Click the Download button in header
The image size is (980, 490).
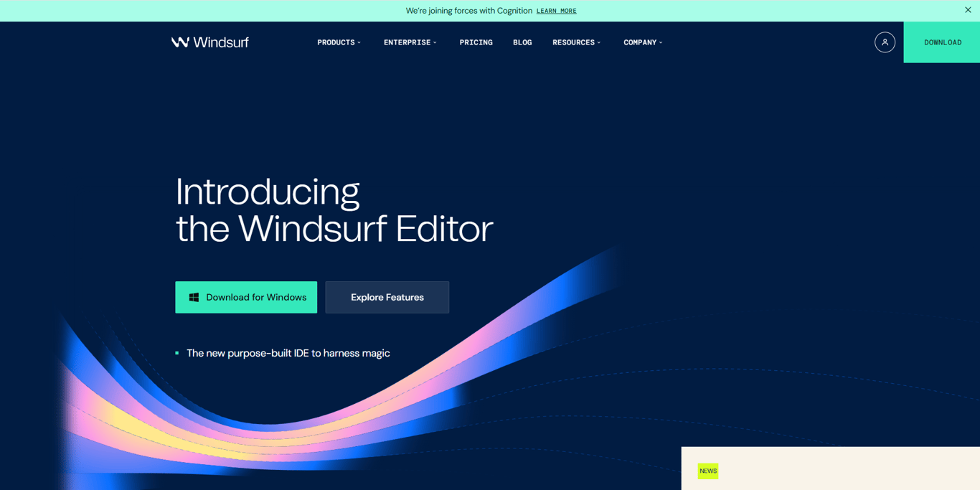(942, 42)
